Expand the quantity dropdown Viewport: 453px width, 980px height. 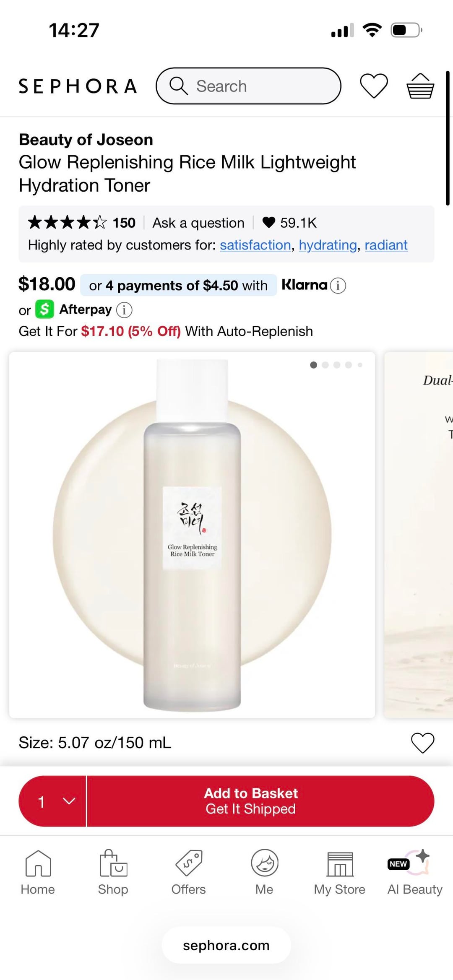(52, 801)
